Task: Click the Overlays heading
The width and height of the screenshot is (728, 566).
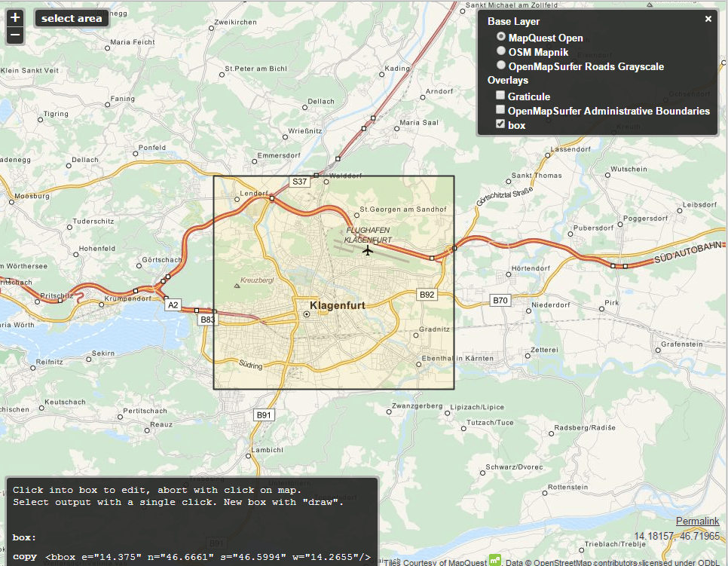Action: 507,80
